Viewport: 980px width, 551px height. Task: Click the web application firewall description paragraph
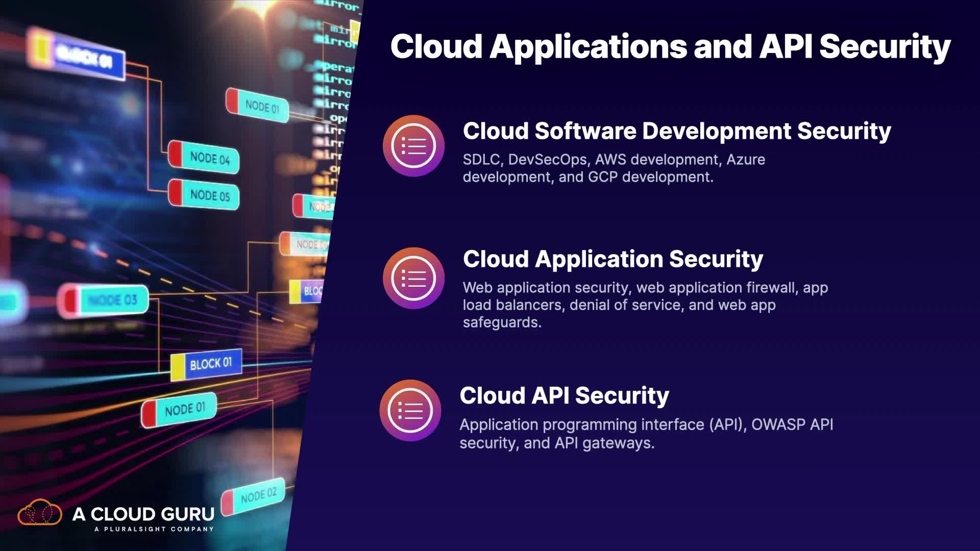pyautogui.click(x=644, y=305)
